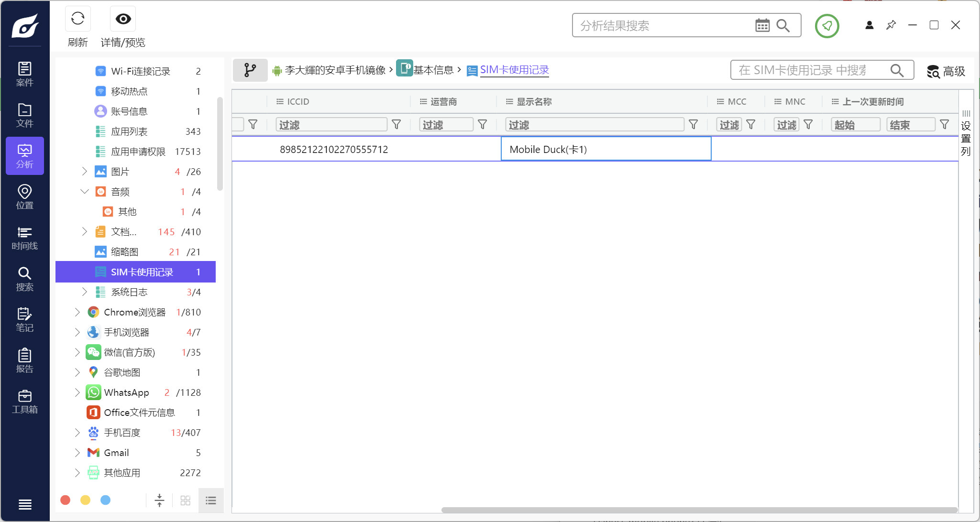Screen dimensions: 980x522
Task: Open the Timeline (时间线) sidebar panel
Action: pyautogui.click(x=24, y=238)
